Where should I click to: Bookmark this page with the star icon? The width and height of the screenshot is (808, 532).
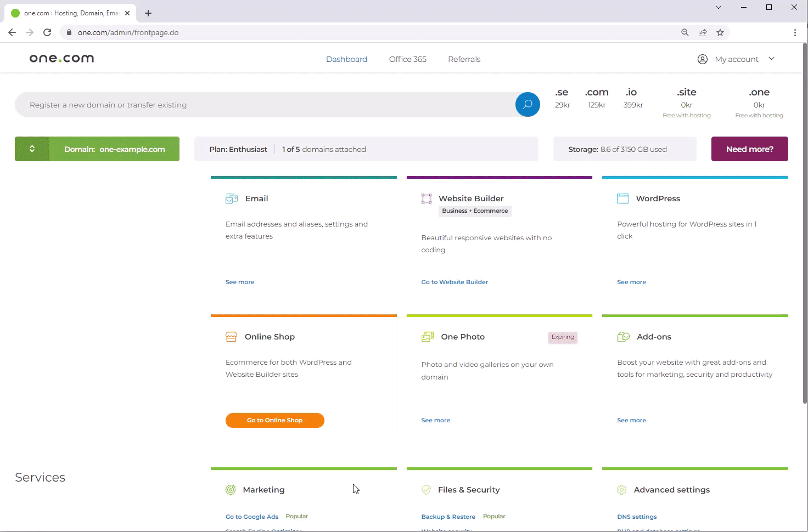720,32
